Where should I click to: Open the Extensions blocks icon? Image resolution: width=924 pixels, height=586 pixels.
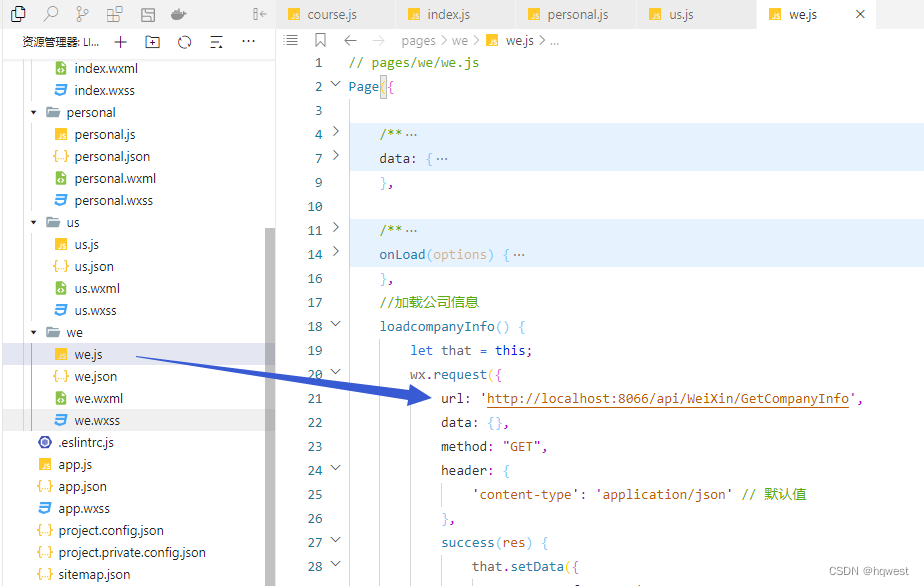pyautogui.click(x=114, y=14)
